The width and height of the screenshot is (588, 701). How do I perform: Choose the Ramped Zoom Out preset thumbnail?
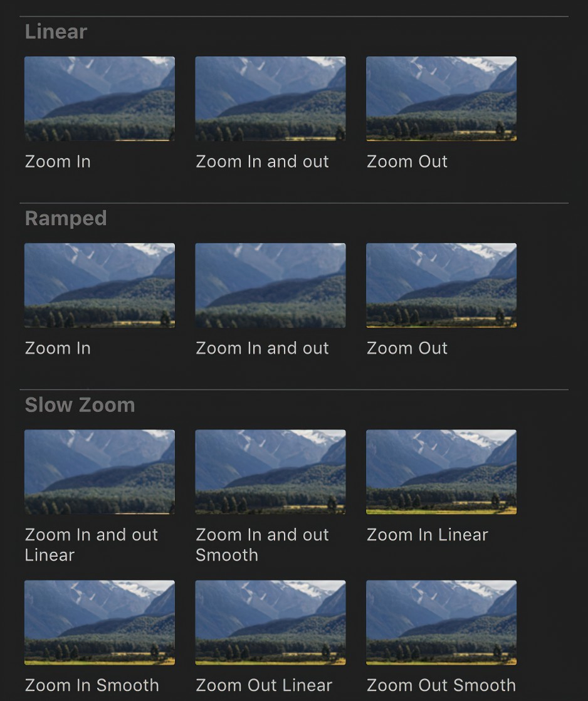point(441,285)
